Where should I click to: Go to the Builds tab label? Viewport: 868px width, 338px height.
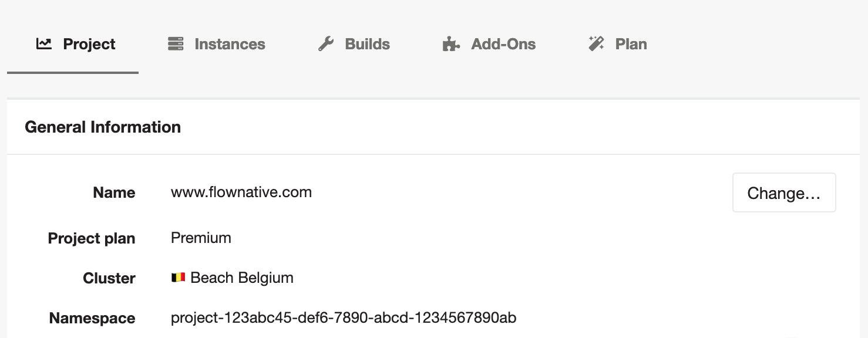click(367, 44)
